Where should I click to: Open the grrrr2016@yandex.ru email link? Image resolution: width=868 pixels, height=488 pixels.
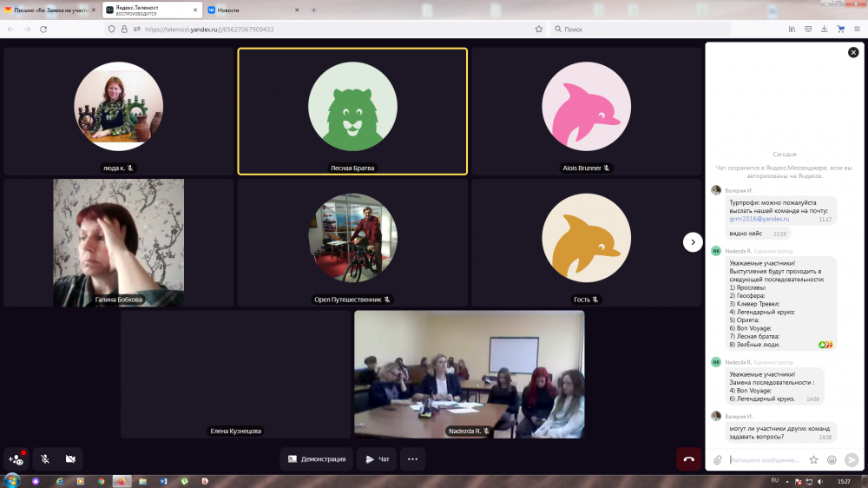pyautogui.click(x=759, y=220)
